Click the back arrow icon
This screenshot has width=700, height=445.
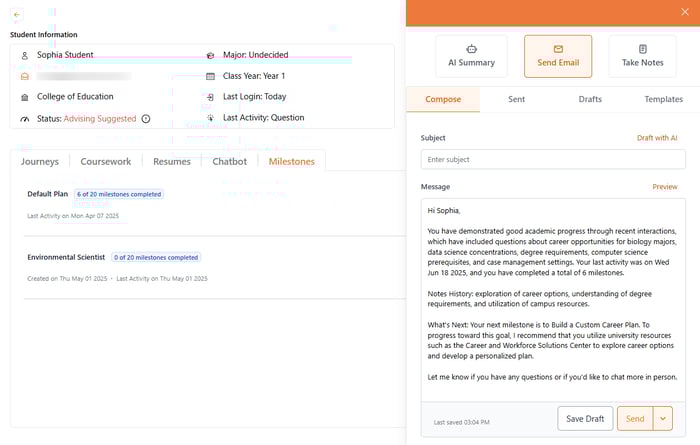[17, 15]
